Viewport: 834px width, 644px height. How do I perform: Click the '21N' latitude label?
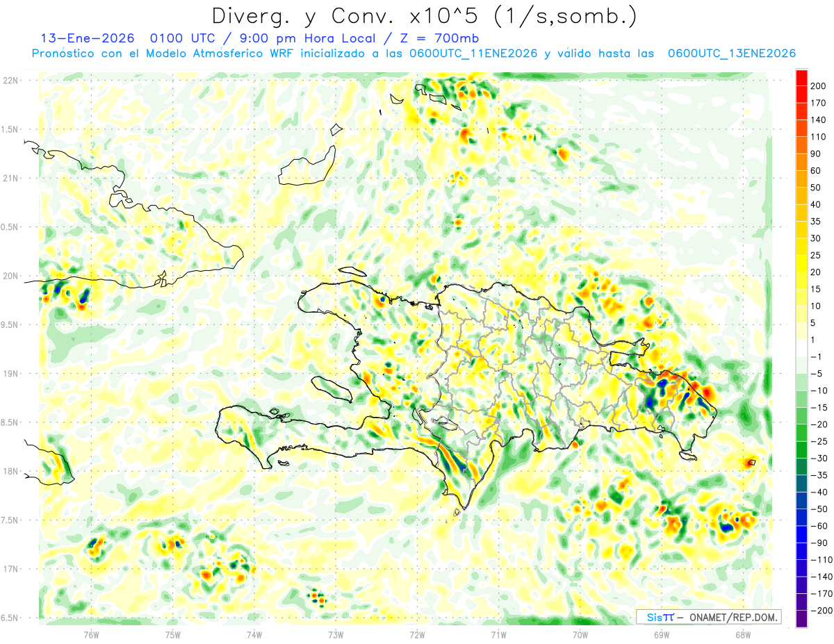(x=10, y=179)
